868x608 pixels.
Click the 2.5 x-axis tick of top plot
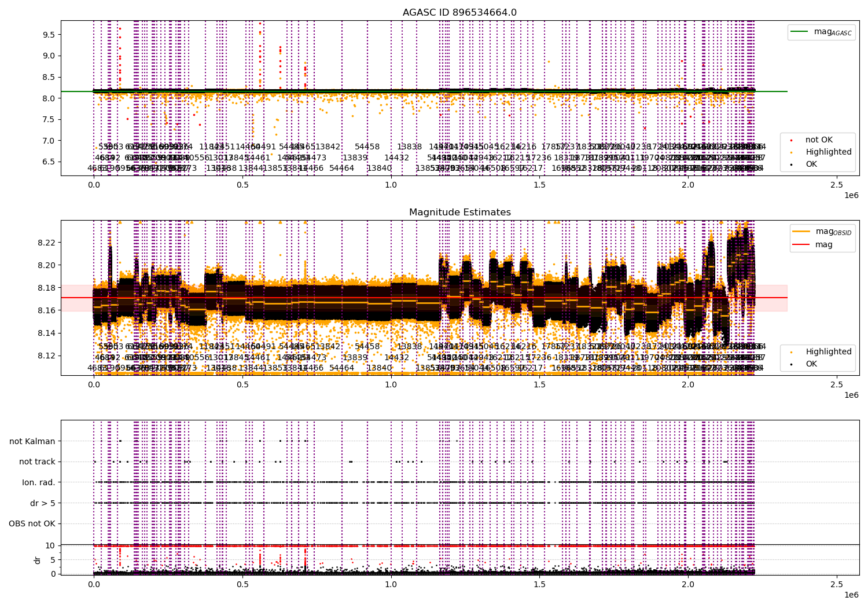coord(837,185)
